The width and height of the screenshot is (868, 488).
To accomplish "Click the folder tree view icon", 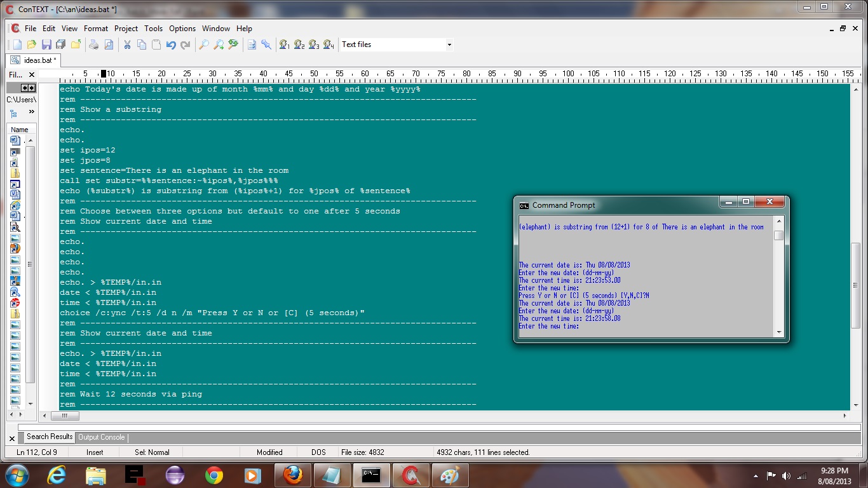I will click(x=14, y=113).
